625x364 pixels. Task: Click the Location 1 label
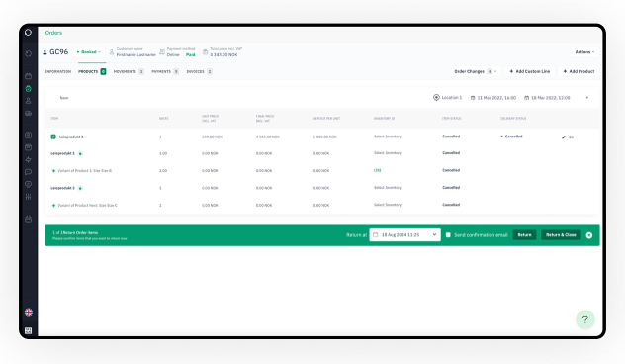(452, 98)
